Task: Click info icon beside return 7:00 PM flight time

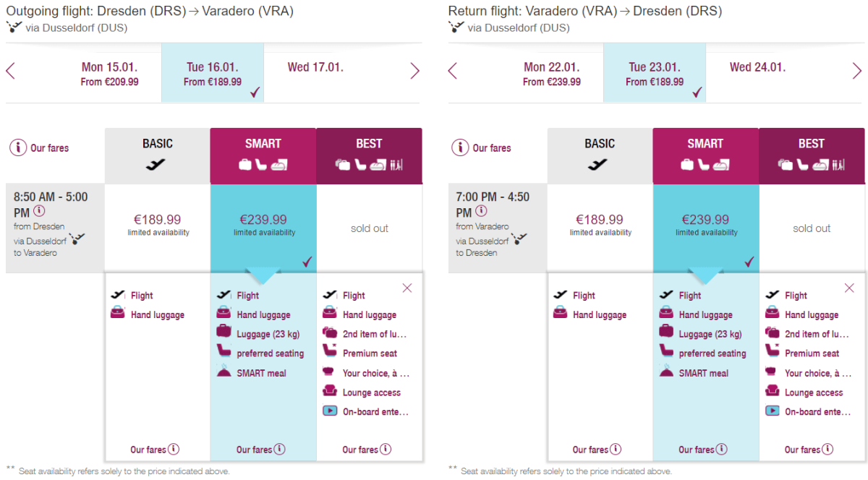Action: (482, 211)
